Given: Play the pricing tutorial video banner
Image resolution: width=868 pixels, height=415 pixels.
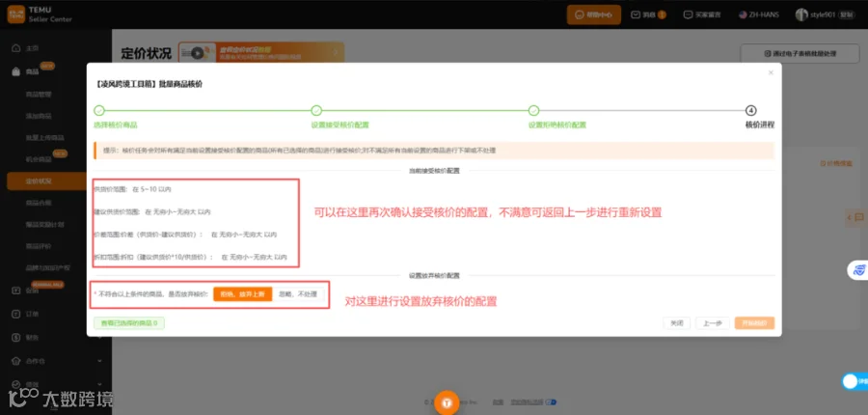Looking at the screenshot, I should pyautogui.click(x=197, y=53).
